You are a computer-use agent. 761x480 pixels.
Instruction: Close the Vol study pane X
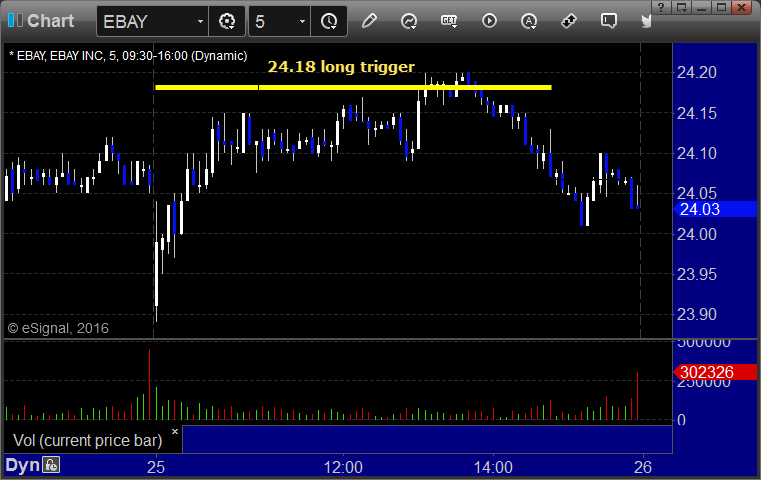click(175, 431)
